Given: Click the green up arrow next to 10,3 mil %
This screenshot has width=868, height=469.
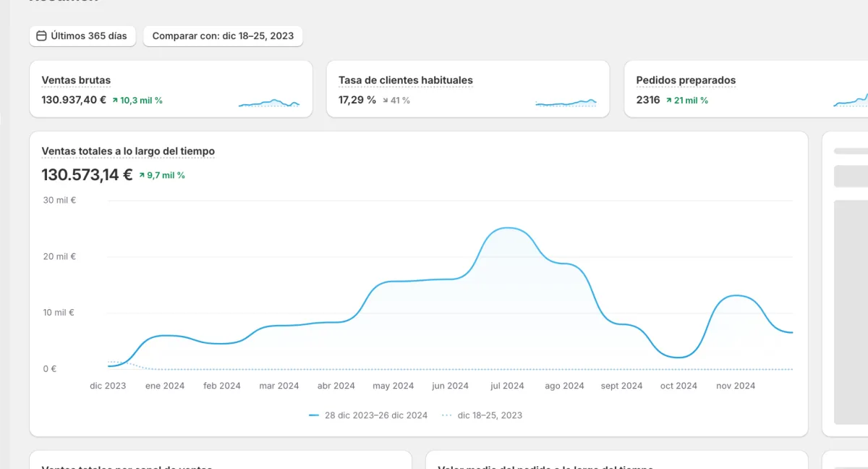Looking at the screenshot, I should coord(115,101).
